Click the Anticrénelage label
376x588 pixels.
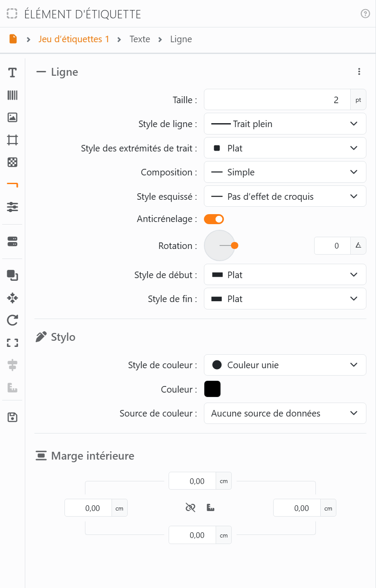[167, 219]
